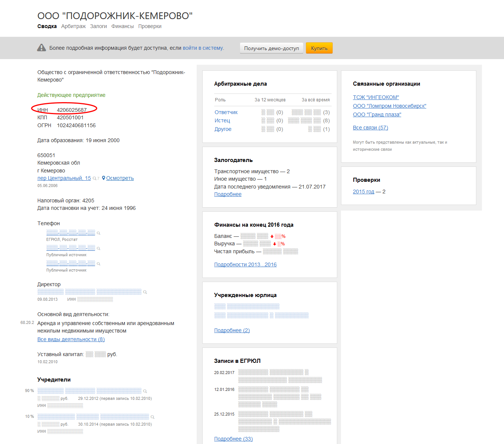Click the orange Купить button

(319, 48)
